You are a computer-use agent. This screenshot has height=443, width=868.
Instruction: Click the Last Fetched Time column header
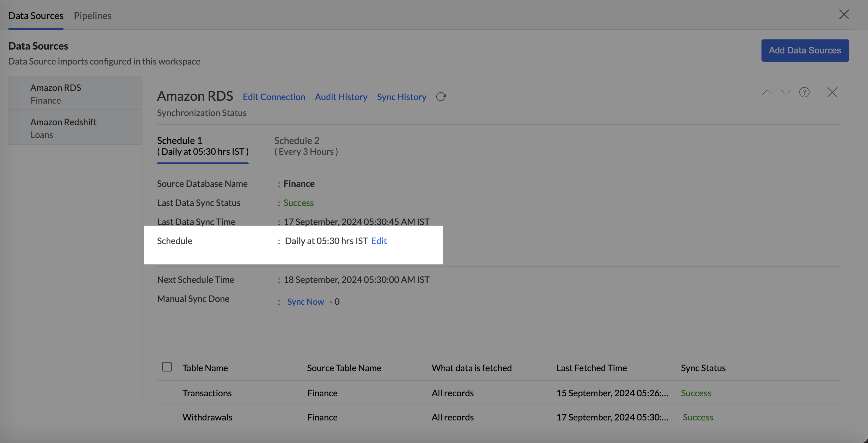pos(591,368)
